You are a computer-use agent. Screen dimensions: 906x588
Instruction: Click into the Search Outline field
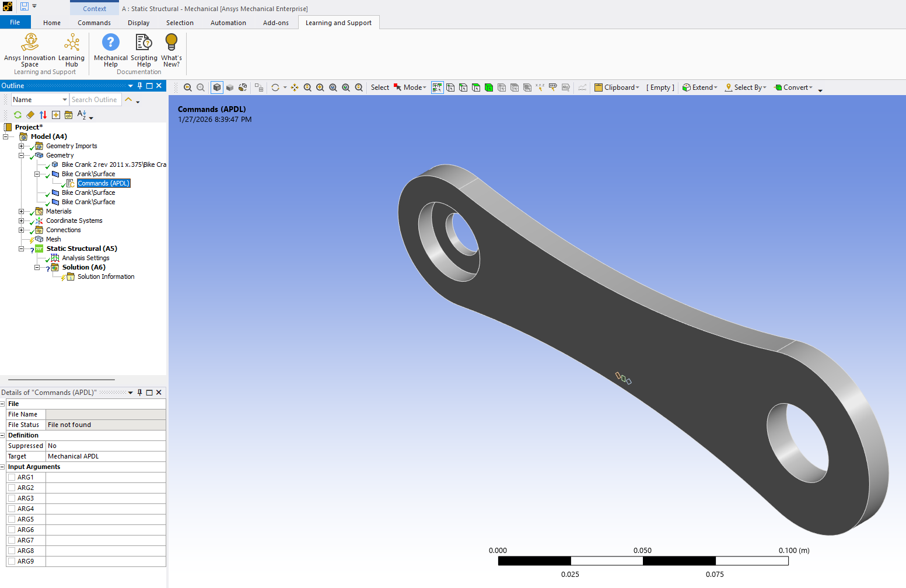[95, 100]
